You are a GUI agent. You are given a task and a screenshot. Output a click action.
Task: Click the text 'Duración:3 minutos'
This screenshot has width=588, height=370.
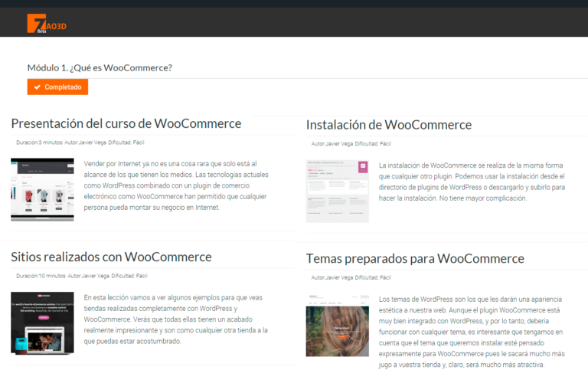(x=39, y=142)
